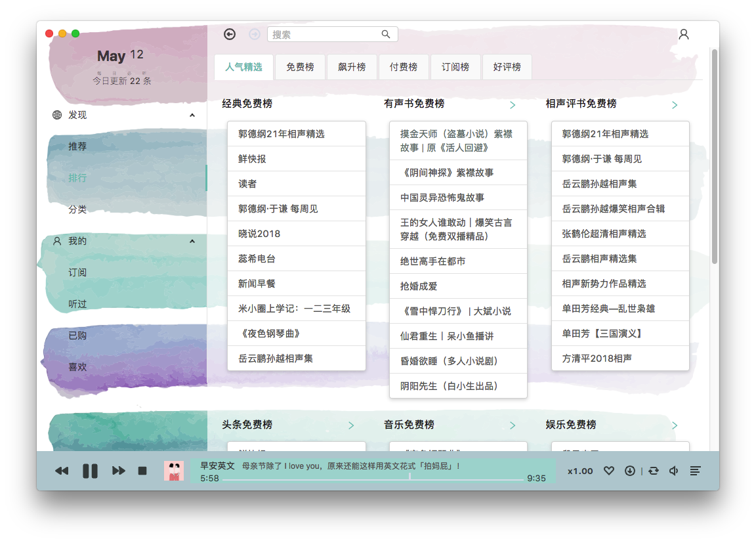756x543 pixels.
Task: Expand the 有声书免费榜 list arrow
Action: pyautogui.click(x=513, y=104)
